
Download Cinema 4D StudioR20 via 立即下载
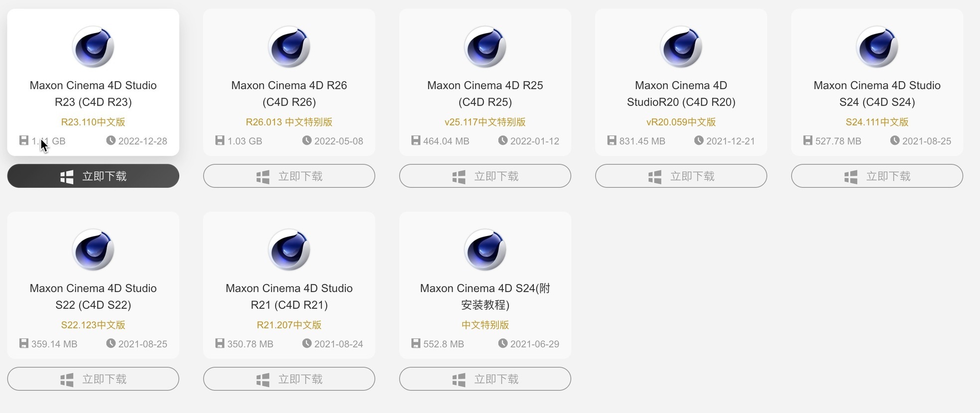click(x=681, y=176)
